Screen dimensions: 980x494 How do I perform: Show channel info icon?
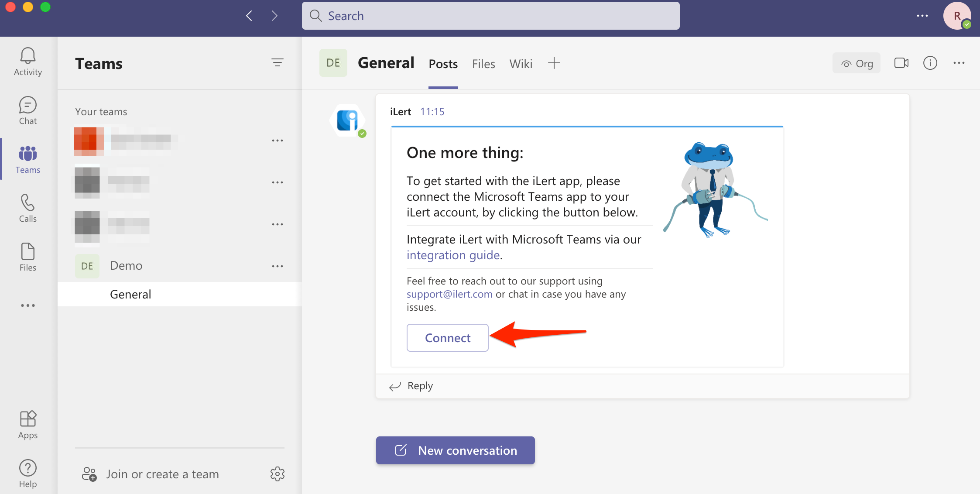pos(930,63)
